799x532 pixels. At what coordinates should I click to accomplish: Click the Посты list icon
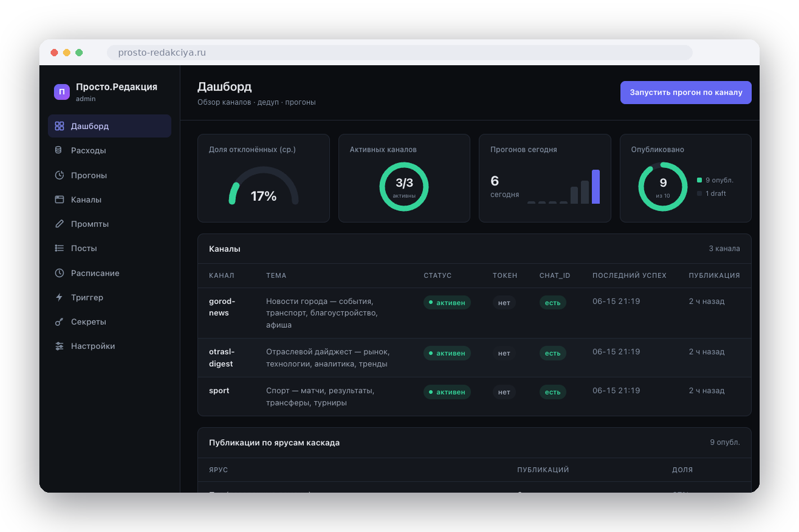pos(59,248)
